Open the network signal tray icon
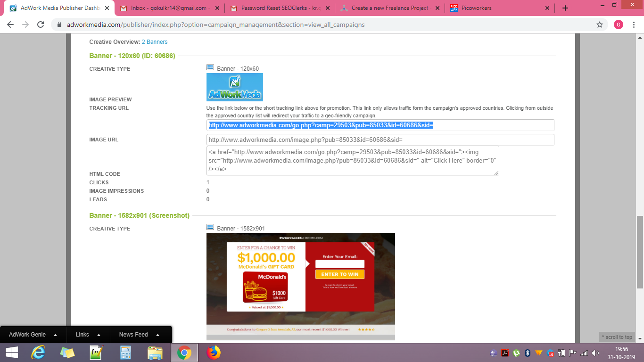Image resolution: width=644 pixels, height=362 pixels. pyautogui.click(x=585, y=353)
